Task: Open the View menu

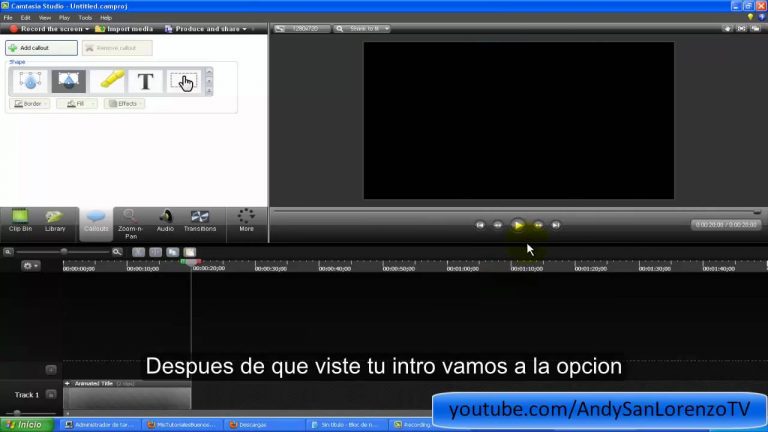Action: point(45,18)
